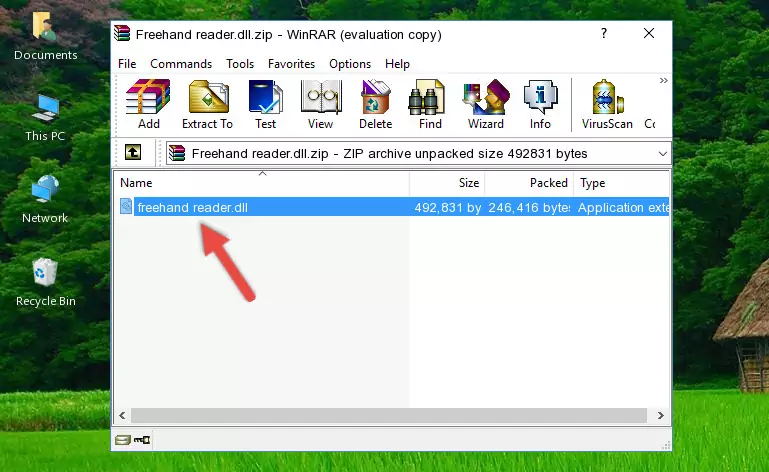This screenshot has width=769, height=472.
Task: Click the password key icon in status bar
Action: (x=142, y=440)
